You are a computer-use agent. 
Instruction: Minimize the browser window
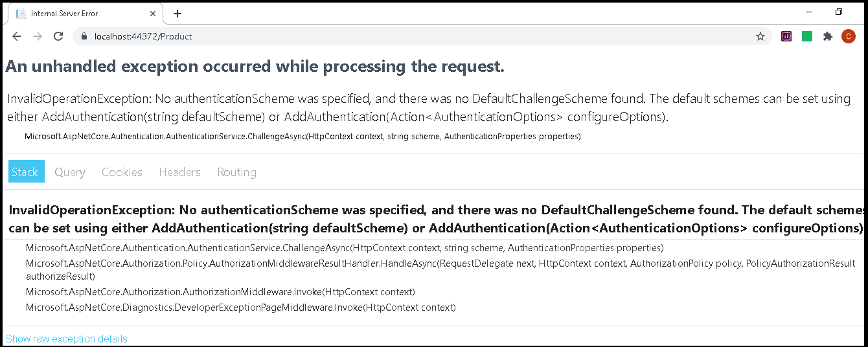coord(809,12)
